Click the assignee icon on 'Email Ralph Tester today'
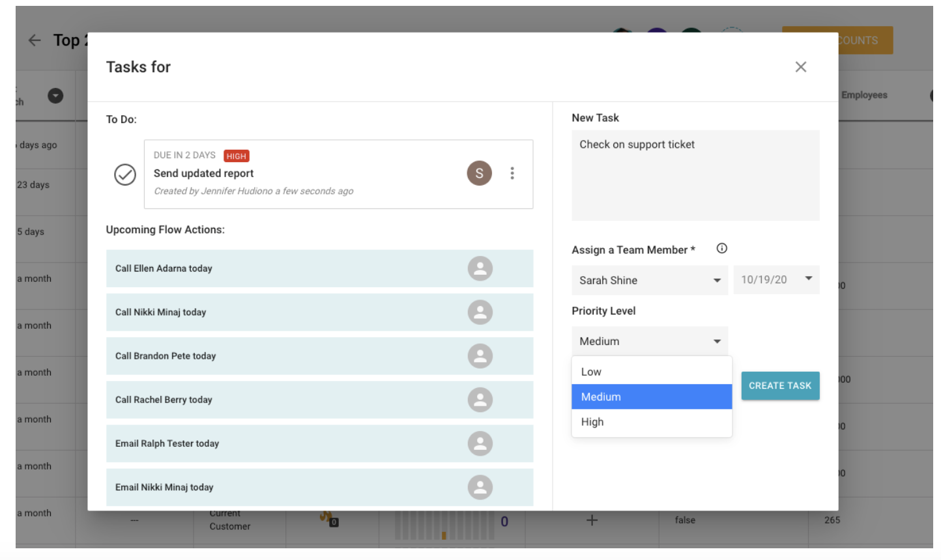This screenshot has height=560, width=941. coord(480,443)
